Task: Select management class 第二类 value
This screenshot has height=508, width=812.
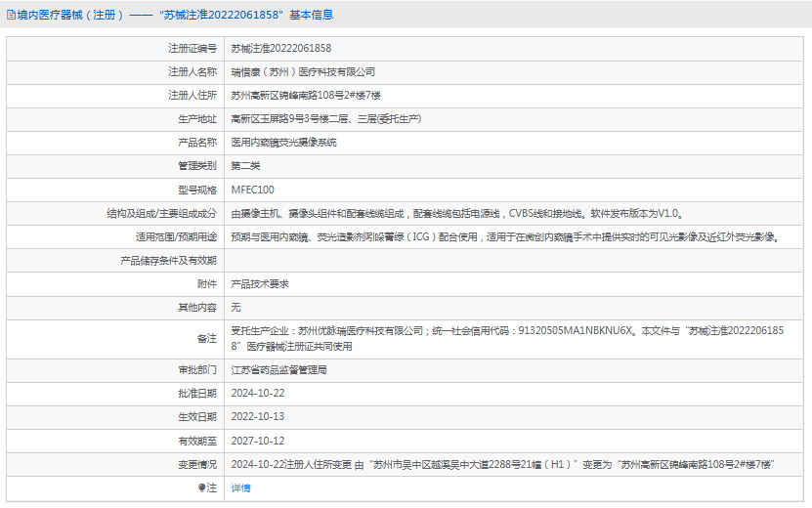Action: [245, 166]
